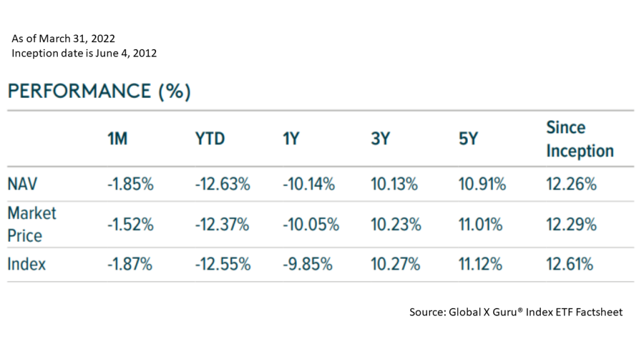Select the 3Y column header
The height and width of the screenshot is (362, 644).
[x=380, y=139]
